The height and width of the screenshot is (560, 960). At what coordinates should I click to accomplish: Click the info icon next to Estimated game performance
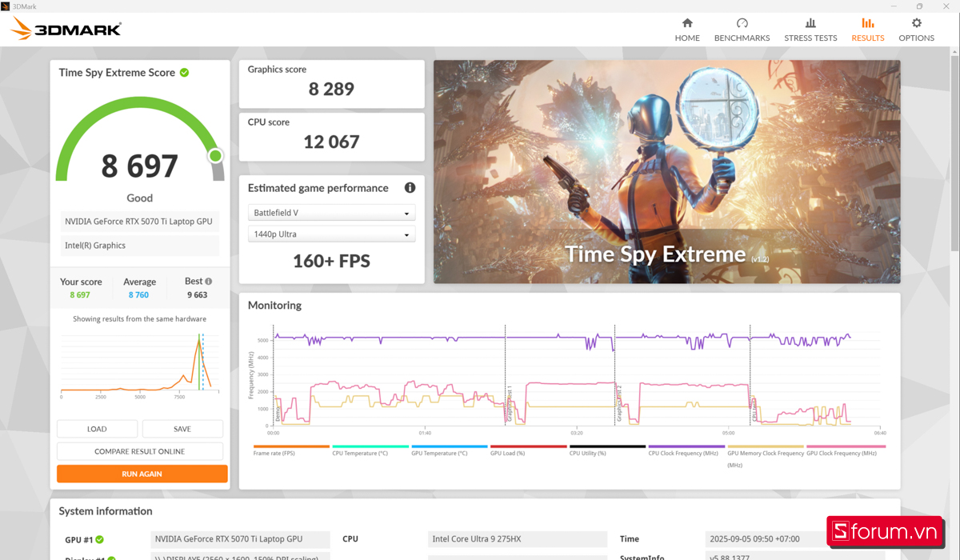tap(410, 188)
